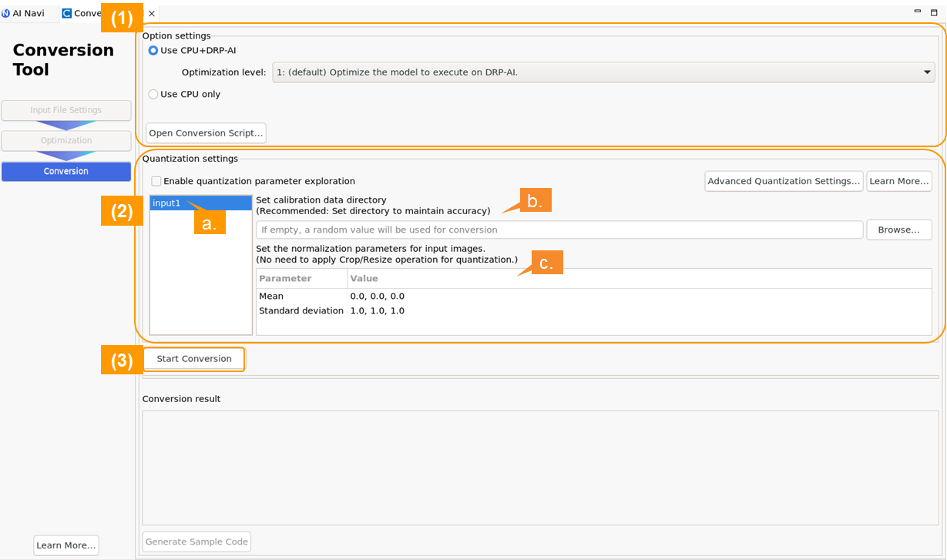Viewport: 947px width, 560px height.
Task: Switch to the AI Navi tab
Action: (x=23, y=13)
